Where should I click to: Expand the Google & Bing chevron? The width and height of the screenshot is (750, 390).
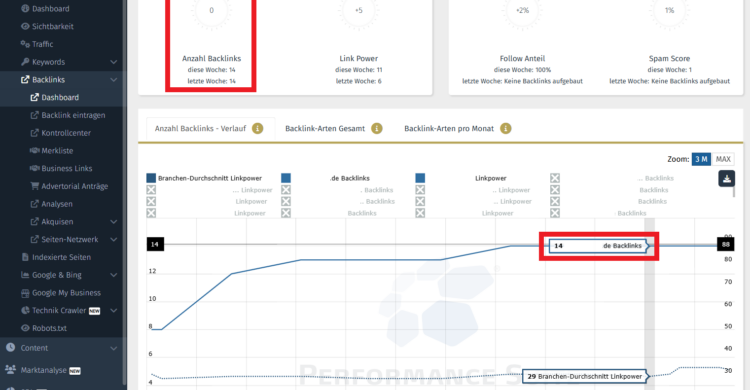click(113, 275)
